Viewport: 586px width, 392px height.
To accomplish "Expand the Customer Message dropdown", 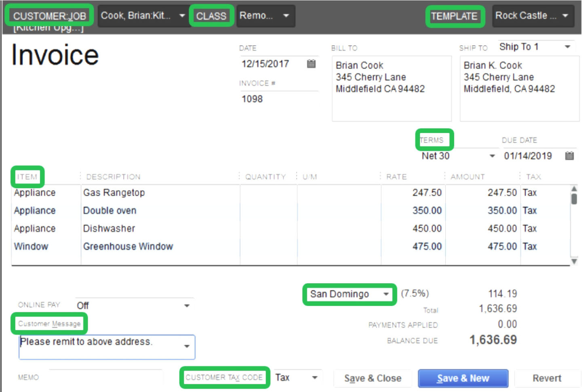I will [x=187, y=346].
